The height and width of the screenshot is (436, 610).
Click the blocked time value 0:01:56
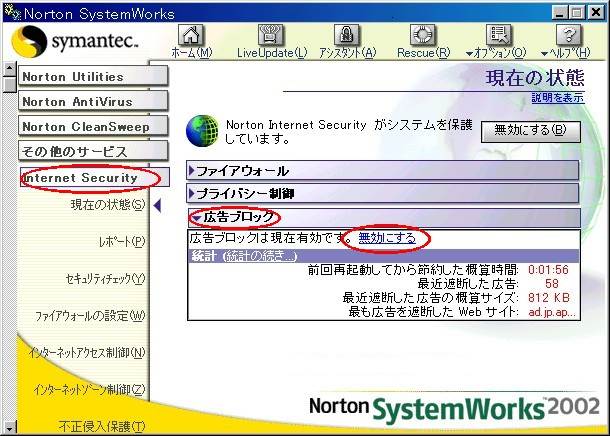pos(548,270)
